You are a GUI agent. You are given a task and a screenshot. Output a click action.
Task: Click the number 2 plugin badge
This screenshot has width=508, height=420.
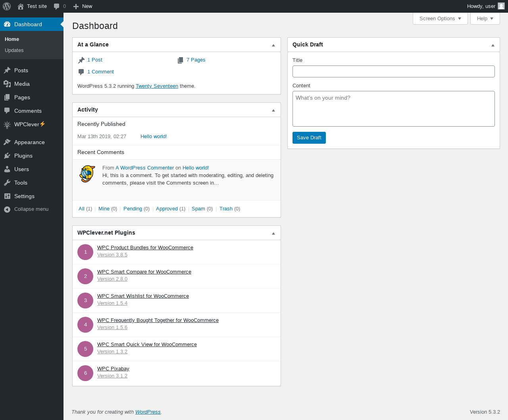pyautogui.click(x=85, y=276)
